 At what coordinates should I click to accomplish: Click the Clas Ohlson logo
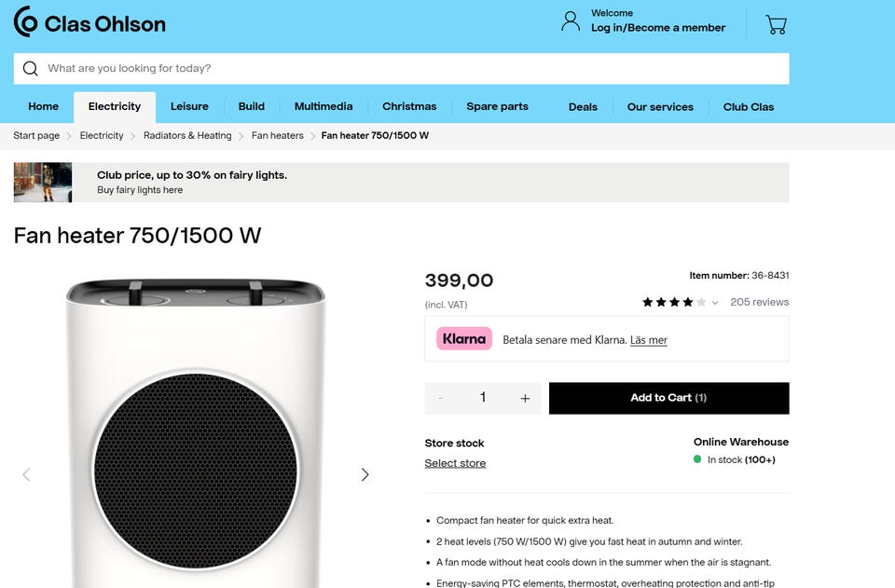(x=89, y=22)
